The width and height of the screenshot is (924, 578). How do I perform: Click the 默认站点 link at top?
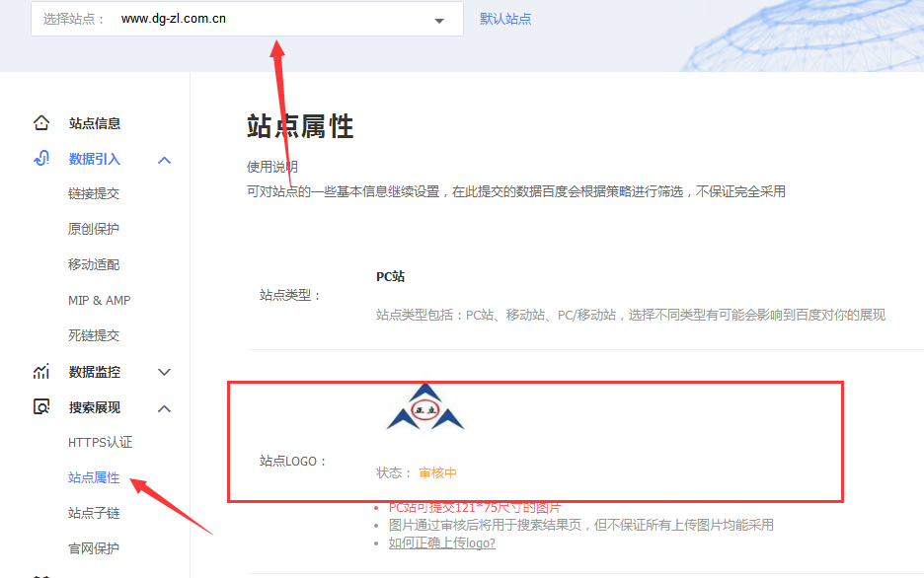[x=504, y=19]
